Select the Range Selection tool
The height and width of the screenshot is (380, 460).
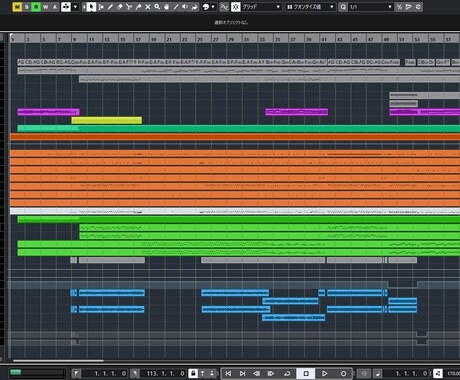pyautogui.click(x=101, y=7)
